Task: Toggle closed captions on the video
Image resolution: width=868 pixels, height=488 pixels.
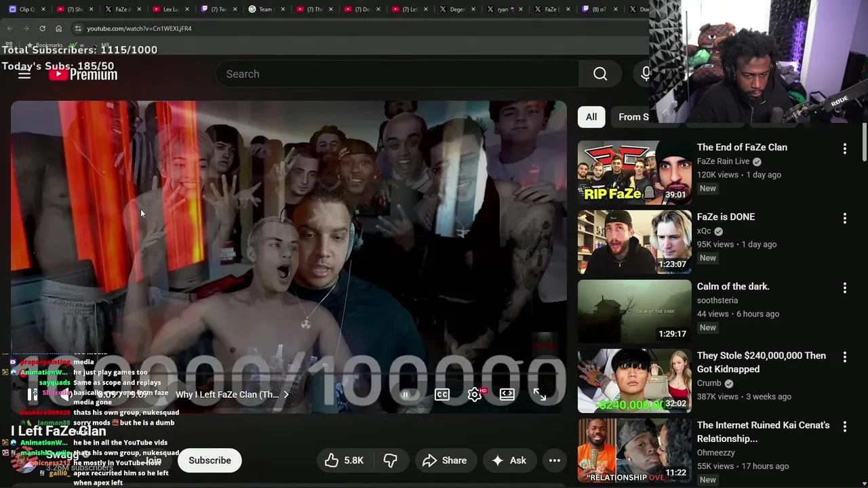Action: (x=442, y=394)
